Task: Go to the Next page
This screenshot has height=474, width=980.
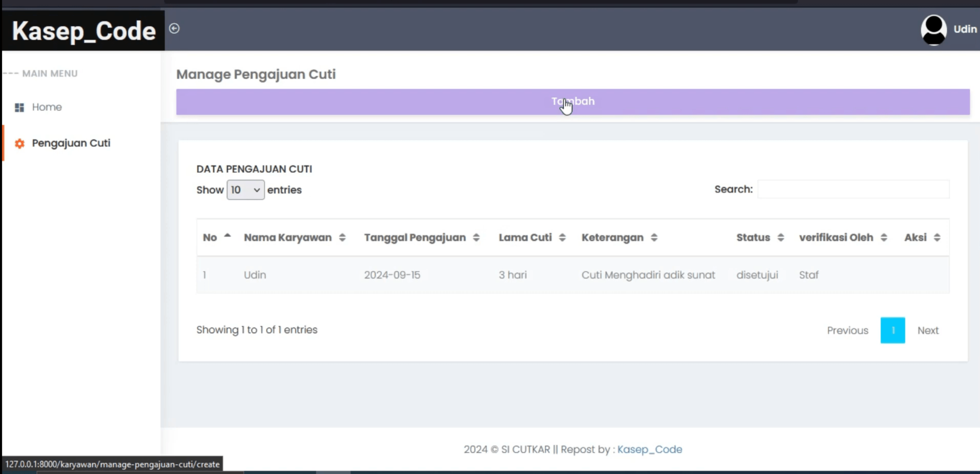Action: pos(928,330)
